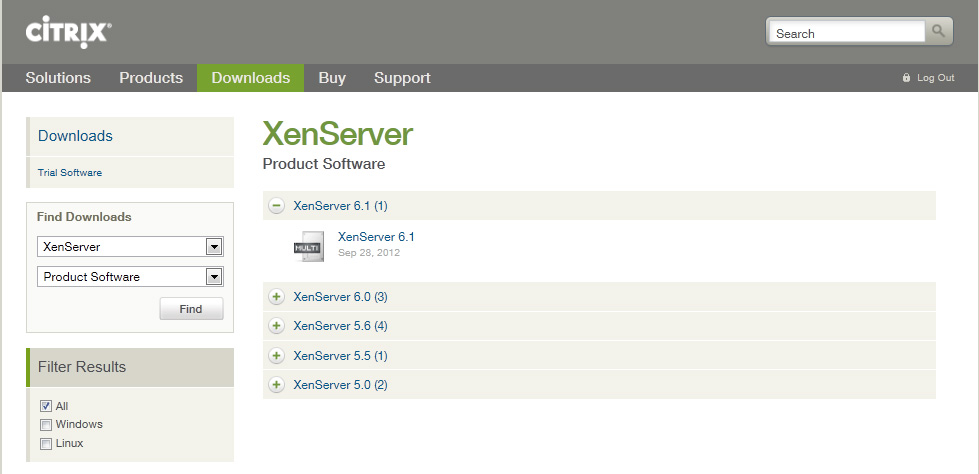
Task: Click the XenServer 6.1 MULTI download icon
Action: tap(308, 246)
